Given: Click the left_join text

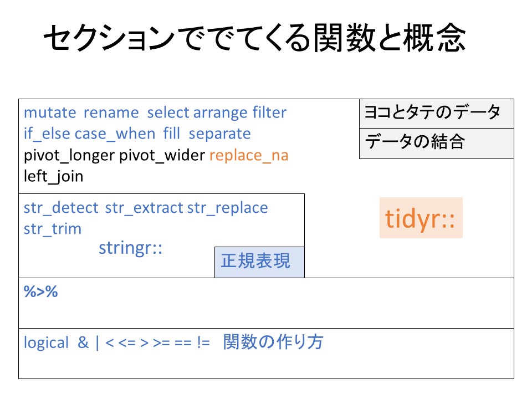Looking at the screenshot, I should 53,177.
